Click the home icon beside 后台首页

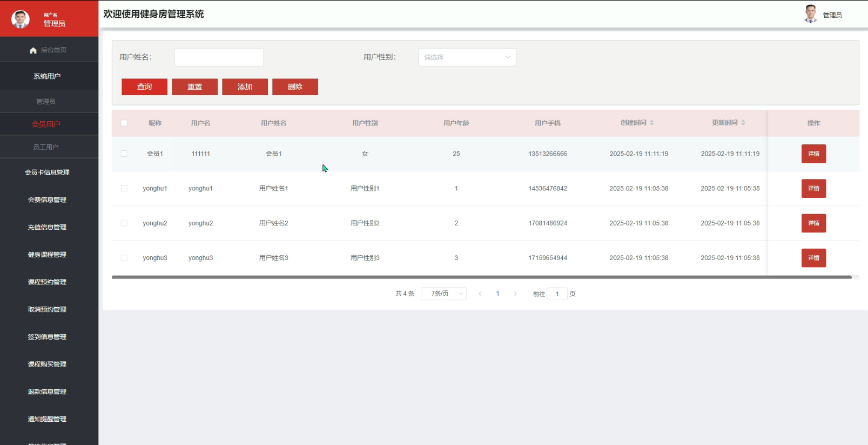tap(33, 50)
